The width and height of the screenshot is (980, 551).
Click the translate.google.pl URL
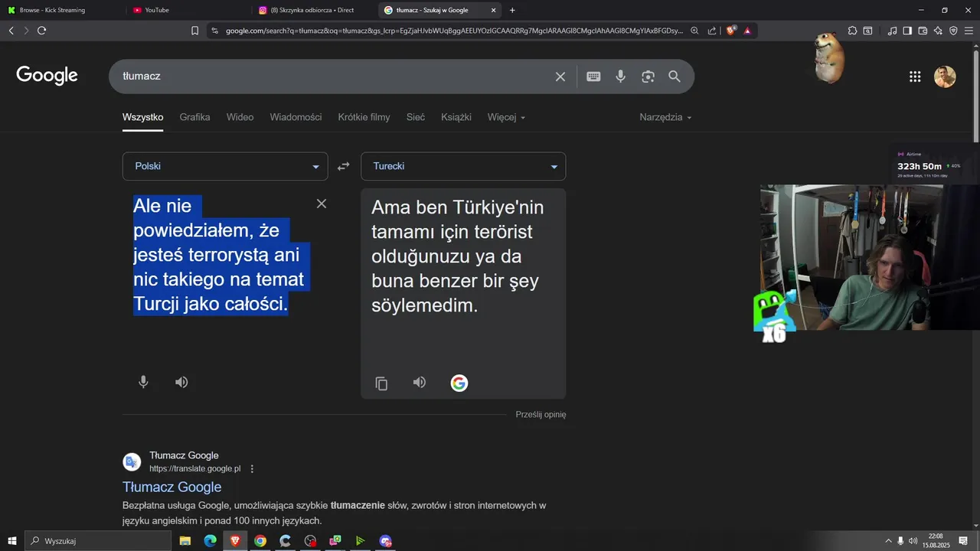[195, 468]
